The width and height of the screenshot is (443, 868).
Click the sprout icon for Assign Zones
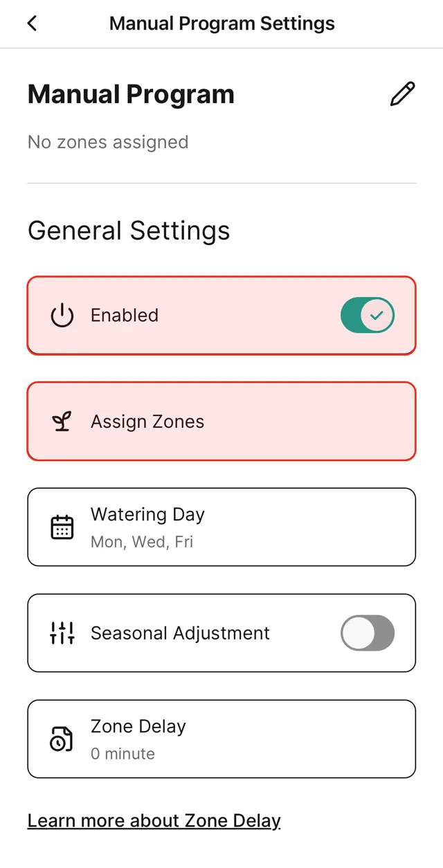[62, 422]
